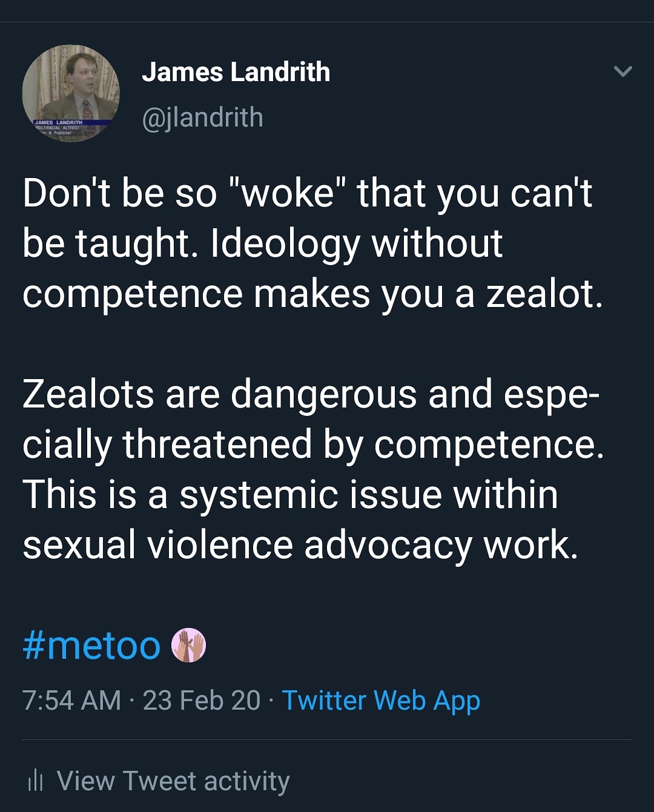The width and height of the screenshot is (654, 812).
Task: Click the bar chart analytics icon
Action: click(35, 781)
